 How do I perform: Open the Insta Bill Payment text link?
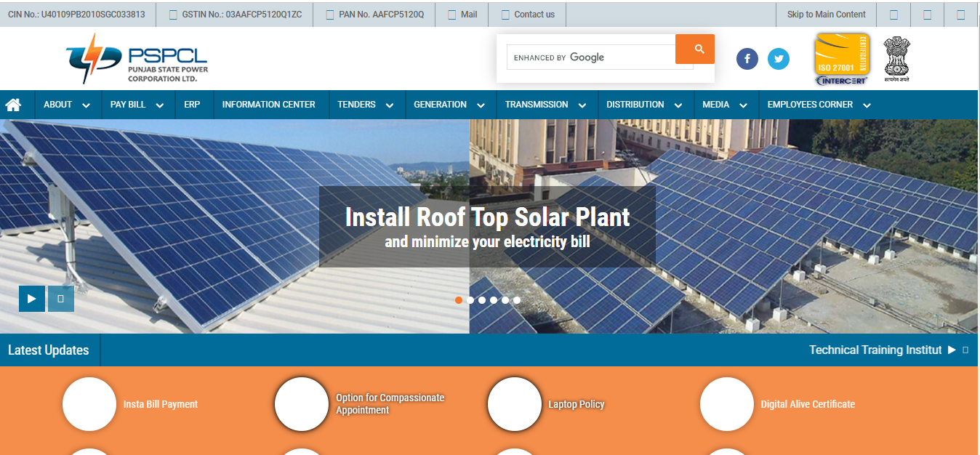161,404
